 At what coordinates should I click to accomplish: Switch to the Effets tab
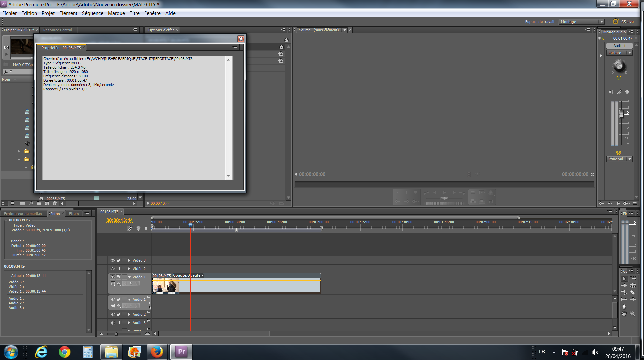[74, 214]
